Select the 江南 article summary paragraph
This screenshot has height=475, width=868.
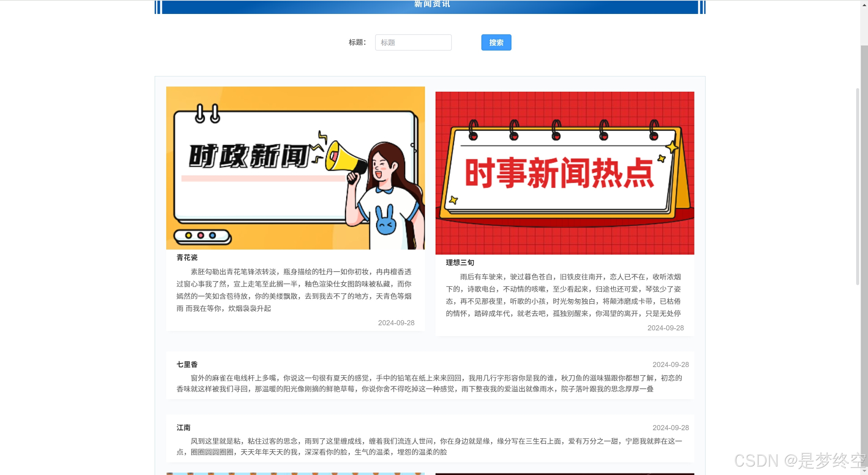click(429, 446)
